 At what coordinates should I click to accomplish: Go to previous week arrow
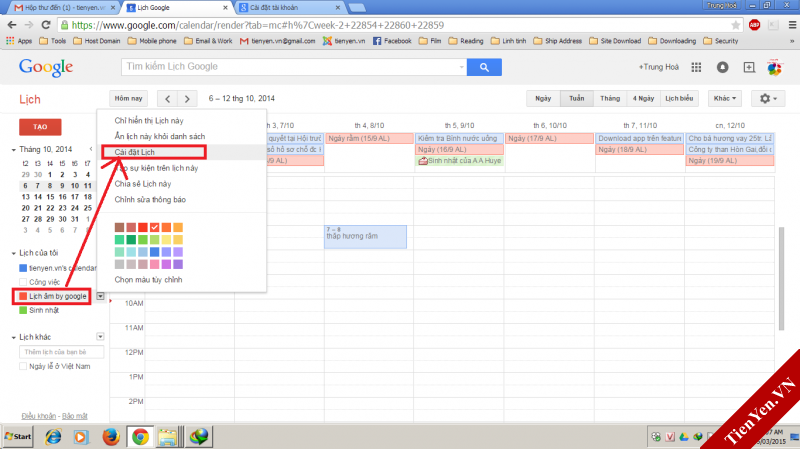tap(167, 99)
